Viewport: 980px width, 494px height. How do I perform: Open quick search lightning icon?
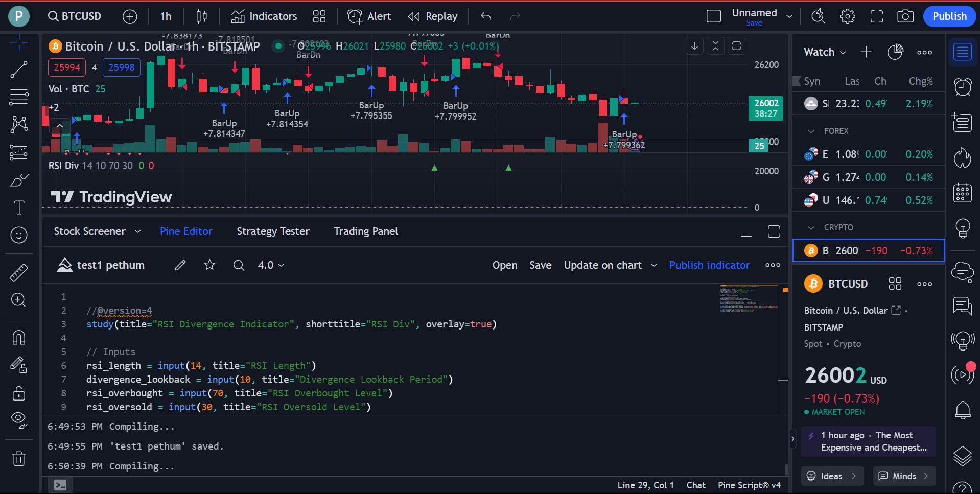(819, 16)
